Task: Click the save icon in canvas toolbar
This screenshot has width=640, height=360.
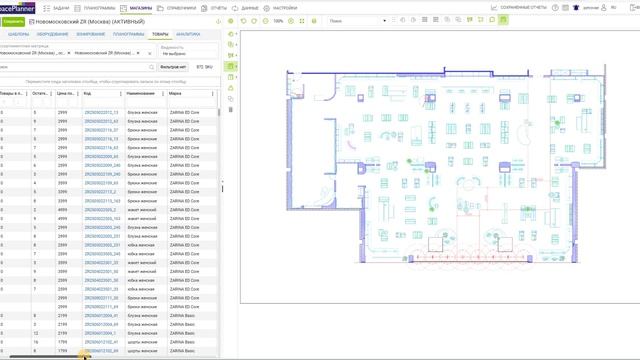Action: tap(314, 21)
